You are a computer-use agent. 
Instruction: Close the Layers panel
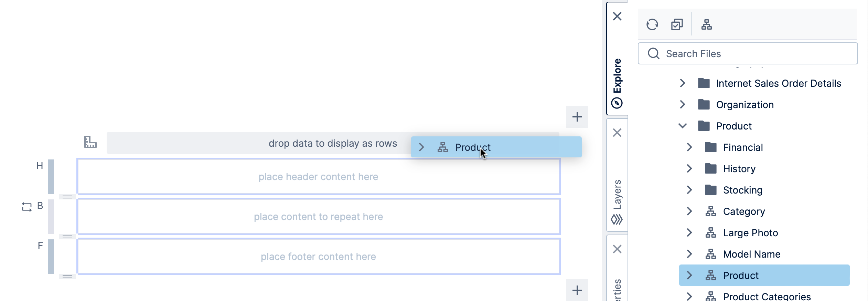(617, 133)
